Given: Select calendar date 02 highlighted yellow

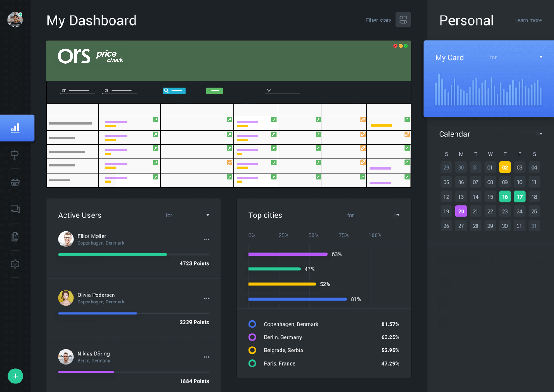Looking at the screenshot, I should 505,167.
